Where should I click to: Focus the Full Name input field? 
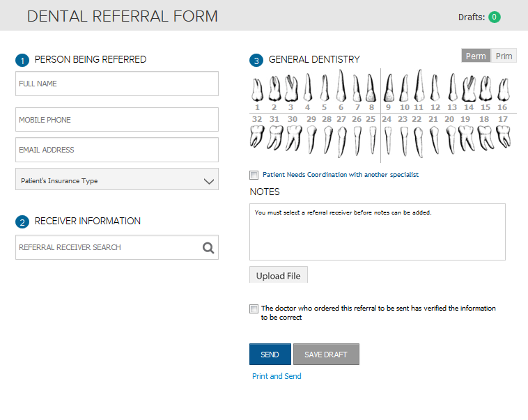pyautogui.click(x=117, y=84)
